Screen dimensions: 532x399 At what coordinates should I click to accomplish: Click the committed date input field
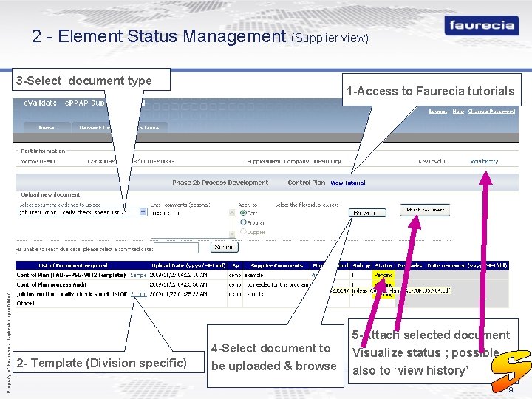(x=176, y=248)
